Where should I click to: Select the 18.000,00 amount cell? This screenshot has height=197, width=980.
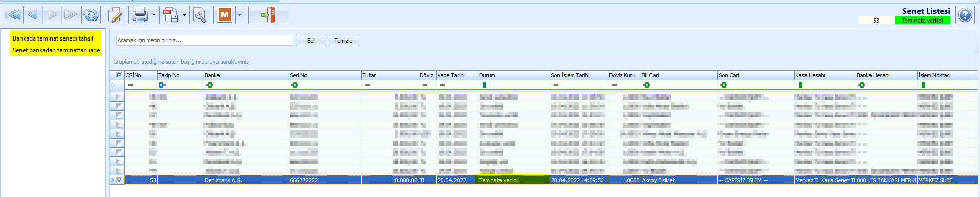pyautogui.click(x=390, y=180)
